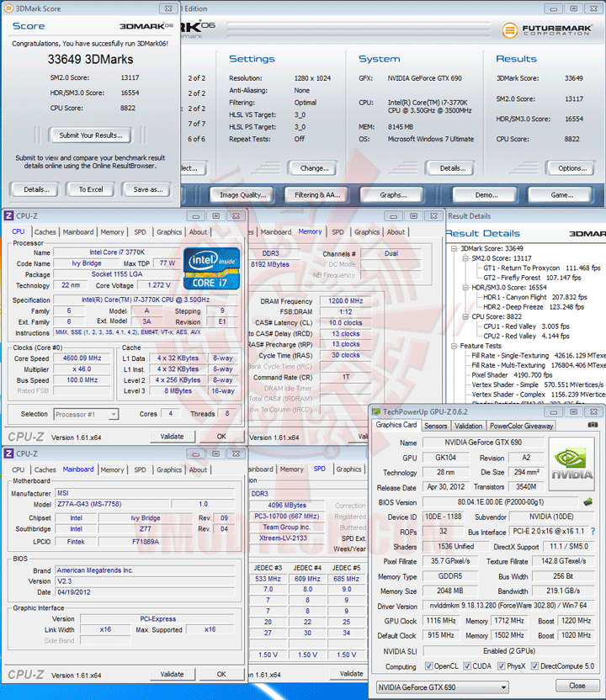Toggle the CUDA checkbox
The width and height of the screenshot is (606, 700).
point(467,666)
